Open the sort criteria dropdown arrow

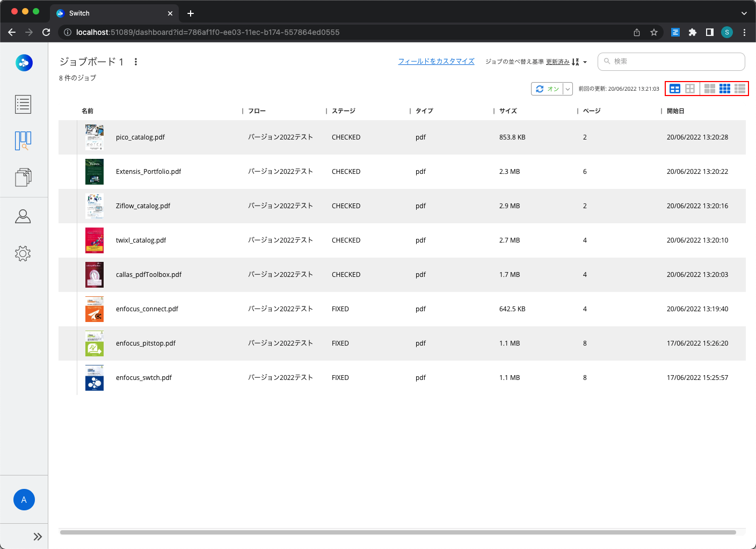pos(585,62)
